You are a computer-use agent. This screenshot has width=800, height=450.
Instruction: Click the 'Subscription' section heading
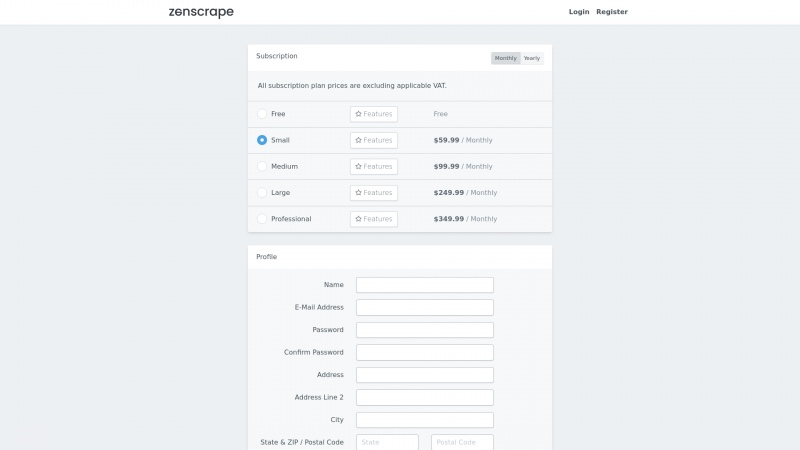[x=277, y=56]
